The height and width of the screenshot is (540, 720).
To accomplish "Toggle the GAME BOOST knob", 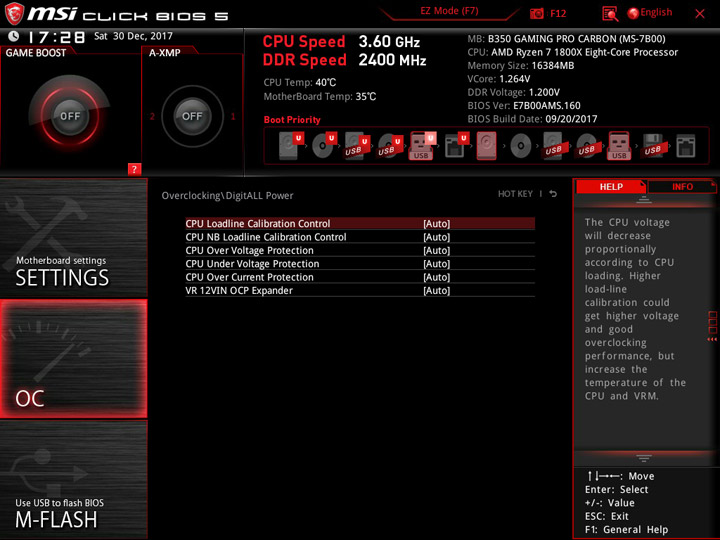I will (70, 116).
